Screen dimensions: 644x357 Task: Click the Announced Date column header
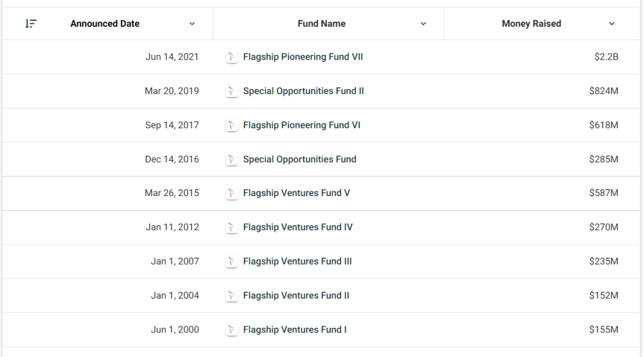click(105, 24)
